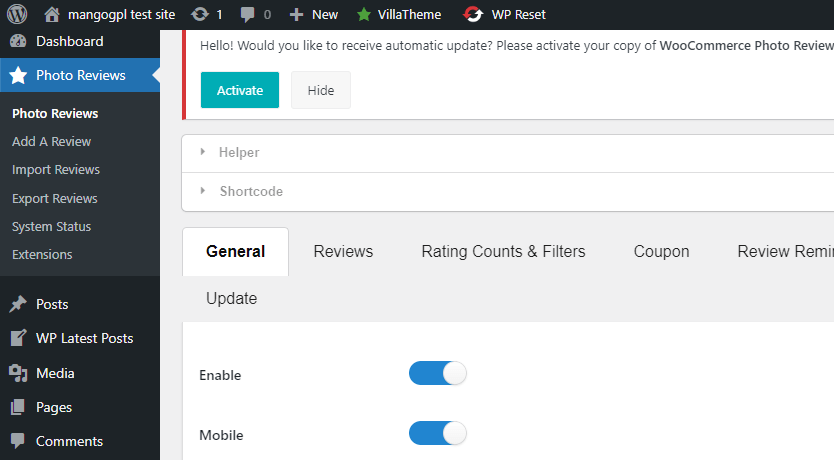Click the home icon beside site name
This screenshot has height=460, width=834.
pyautogui.click(x=52, y=14)
